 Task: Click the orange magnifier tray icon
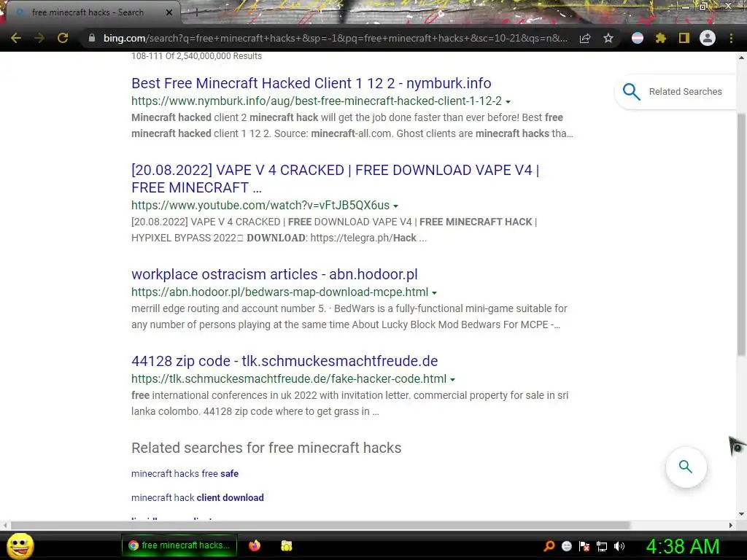549,546
